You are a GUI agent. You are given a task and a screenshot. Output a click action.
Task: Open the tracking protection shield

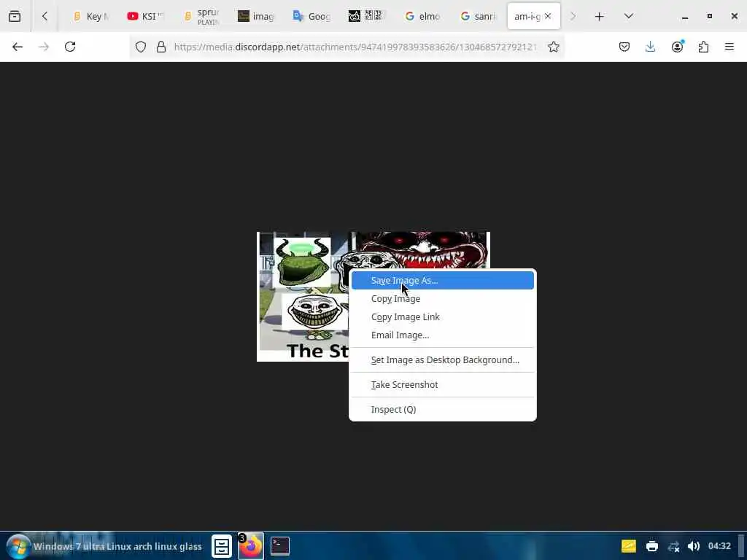(141, 47)
